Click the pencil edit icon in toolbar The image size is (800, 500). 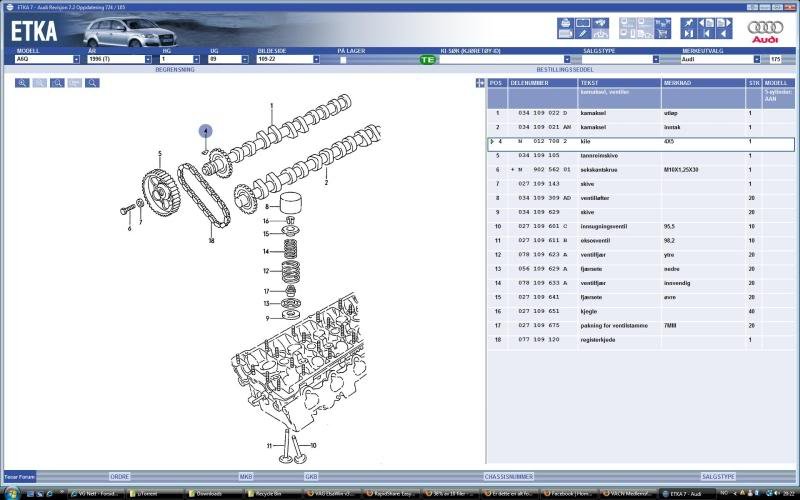[x=582, y=33]
